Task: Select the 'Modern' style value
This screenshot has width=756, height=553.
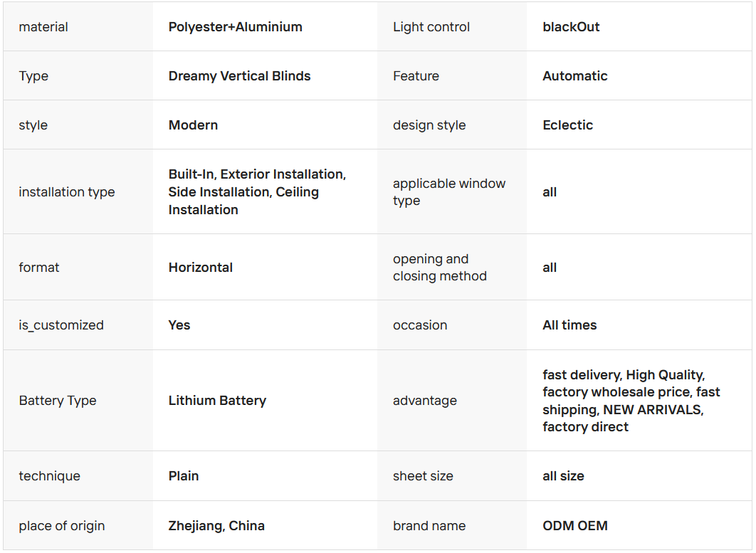Action: pyautogui.click(x=193, y=125)
